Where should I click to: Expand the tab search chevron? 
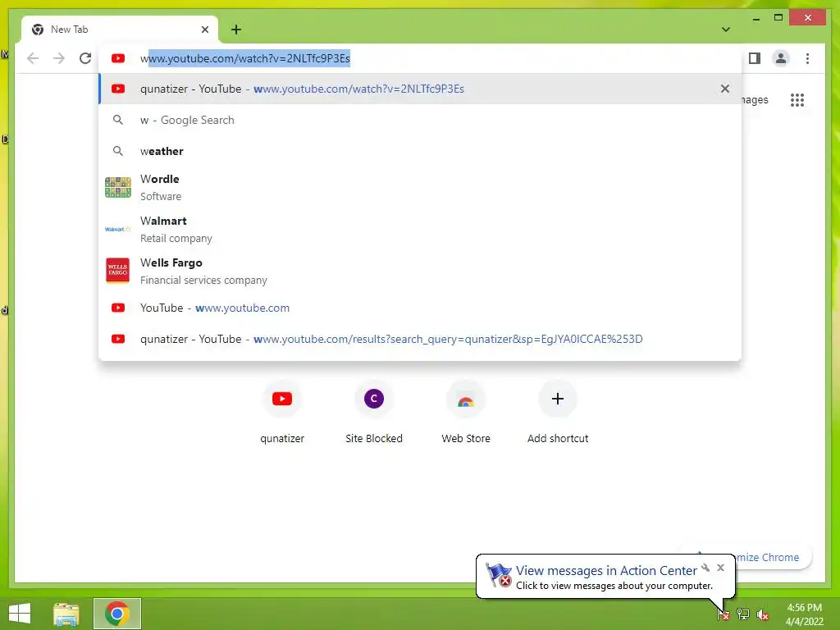coord(725,30)
